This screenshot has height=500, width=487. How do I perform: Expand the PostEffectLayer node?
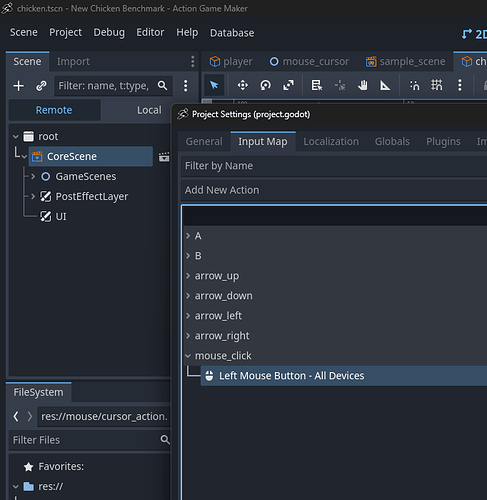(33, 196)
